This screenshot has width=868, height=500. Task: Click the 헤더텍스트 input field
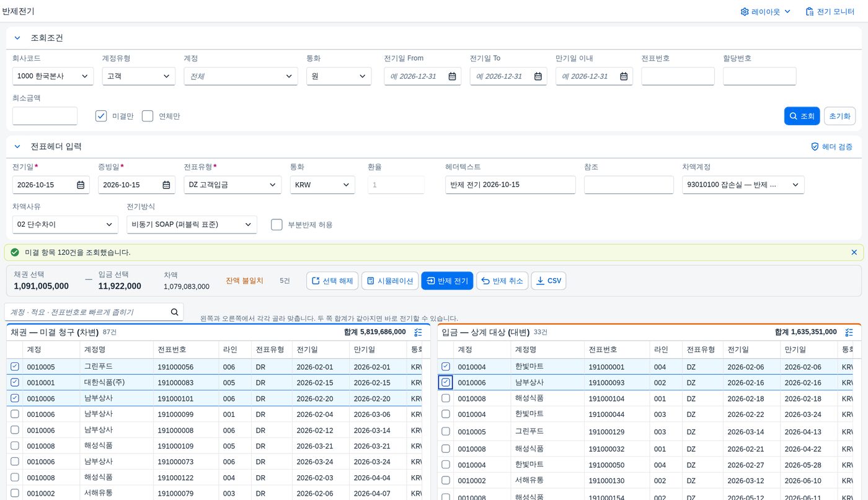tap(510, 185)
